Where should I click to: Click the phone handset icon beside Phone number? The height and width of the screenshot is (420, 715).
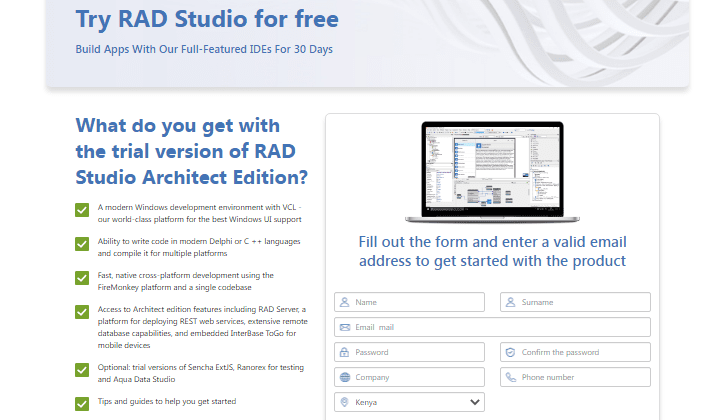pyautogui.click(x=509, y=377)
